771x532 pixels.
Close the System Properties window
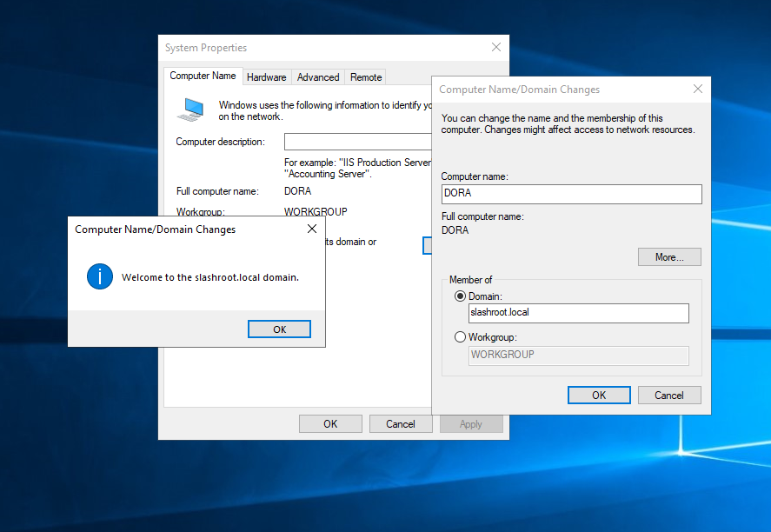[x=495, y=48]
